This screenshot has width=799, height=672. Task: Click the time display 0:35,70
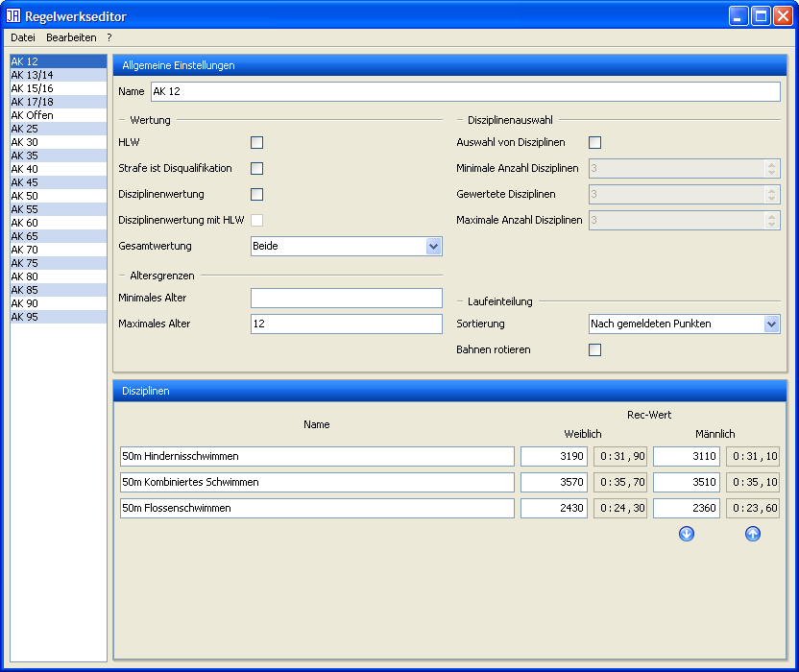tap(620, 483)
